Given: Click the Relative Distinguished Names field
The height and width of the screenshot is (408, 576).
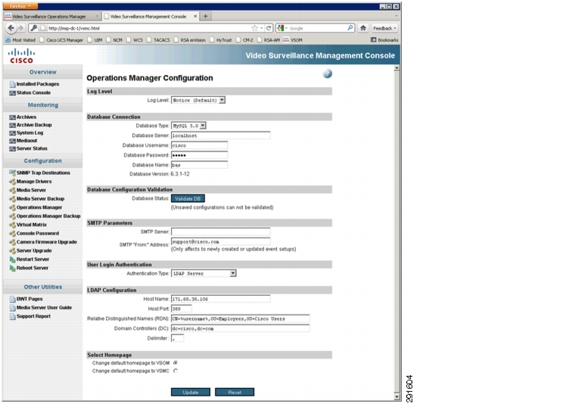Looking at the screenshot, I should point(240,319).
